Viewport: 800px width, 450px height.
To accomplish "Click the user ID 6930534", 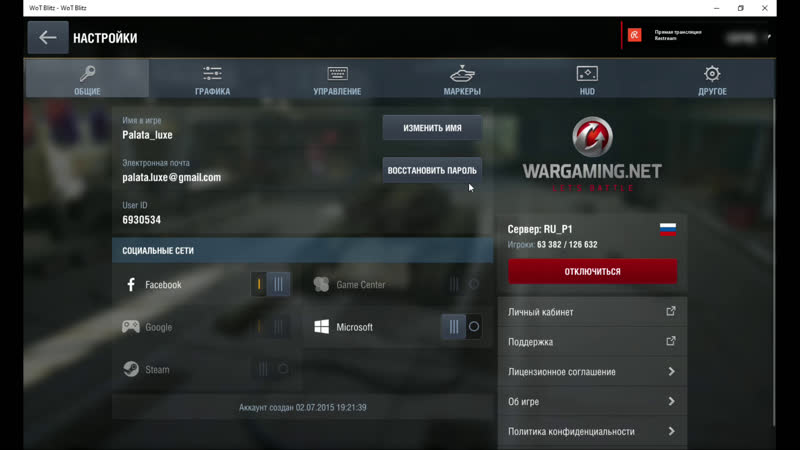I will (x=141, y=220).
